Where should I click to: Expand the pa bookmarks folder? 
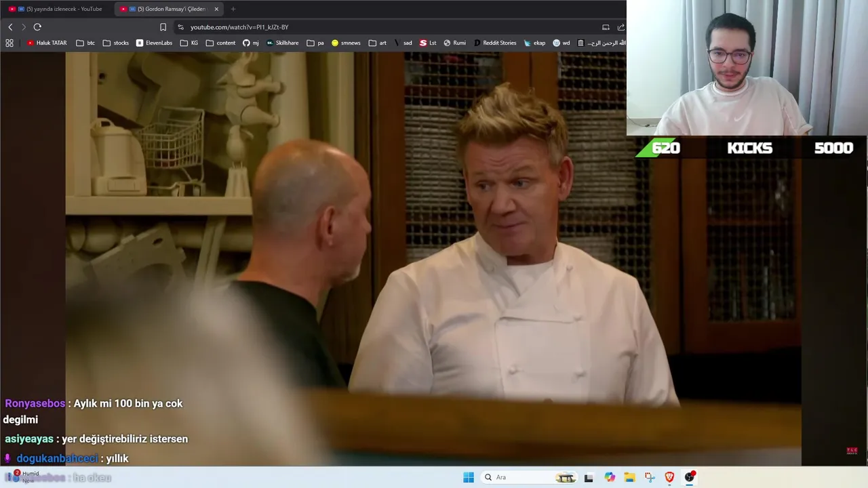(x=315, y=43)
